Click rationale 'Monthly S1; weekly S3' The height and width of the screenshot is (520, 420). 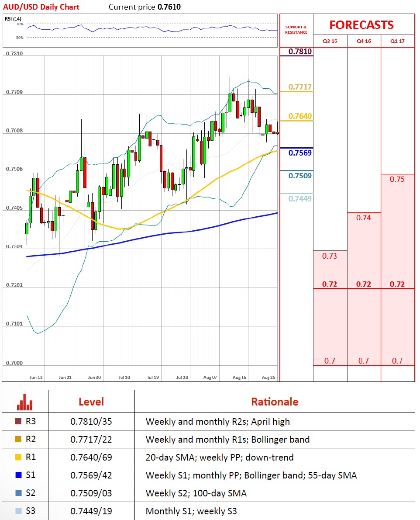tap(191, 511)
